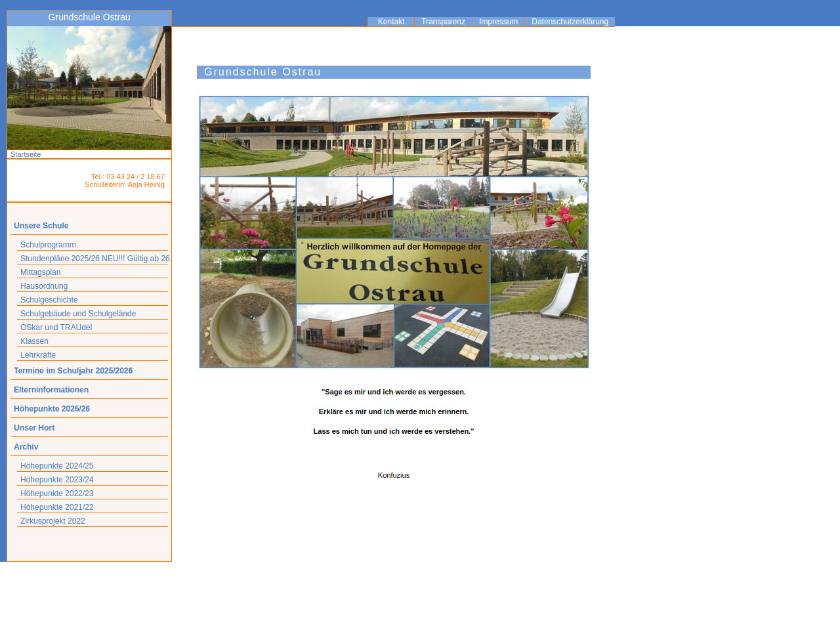Screen dimensions: 840x630
Task: Open Termine im Schuljahr 2025/2026
Action: click(73, 371)
